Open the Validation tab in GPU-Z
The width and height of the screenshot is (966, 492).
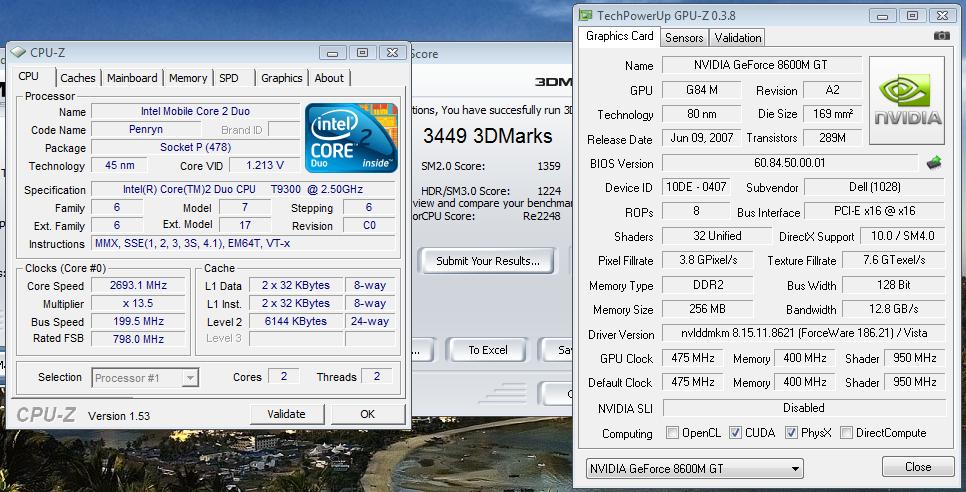point(737,38)
